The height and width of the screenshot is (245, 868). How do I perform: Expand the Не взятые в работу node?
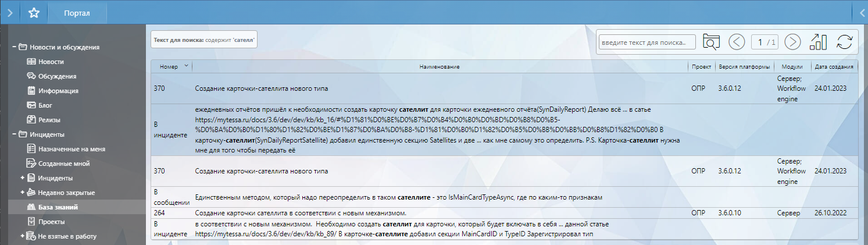click(22, 236)
